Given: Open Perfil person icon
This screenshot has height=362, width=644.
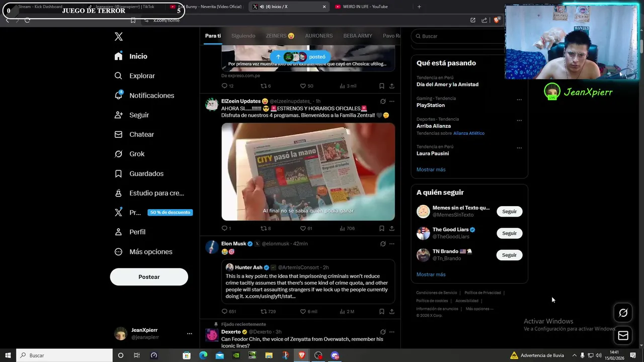Looking at the screenshot, I should (x=118, y=232).
